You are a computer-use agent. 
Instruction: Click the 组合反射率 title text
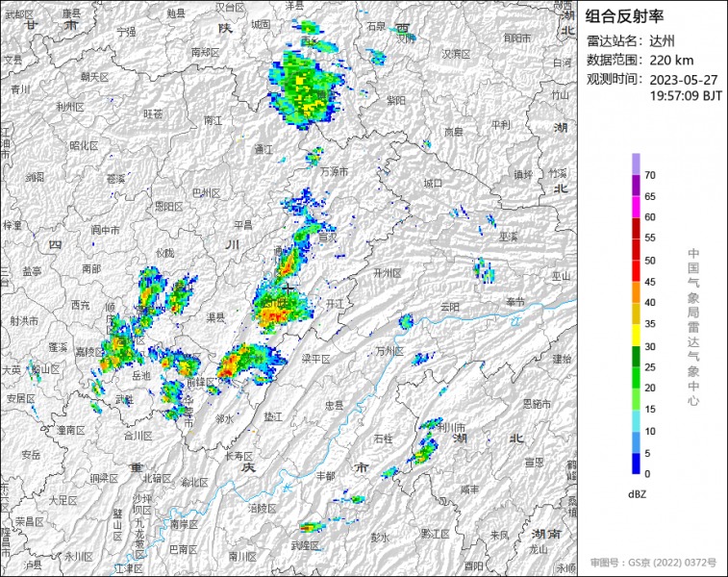tap(624, 15)
